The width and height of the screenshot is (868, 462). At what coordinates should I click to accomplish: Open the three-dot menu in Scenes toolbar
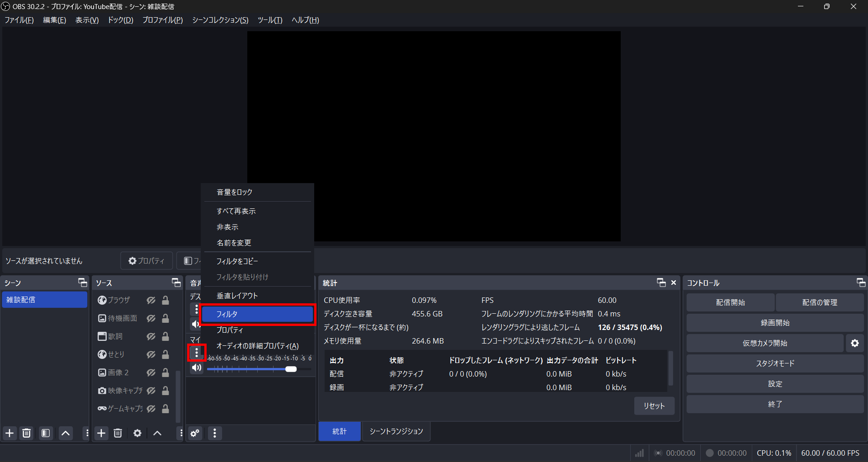click(87, 433)
